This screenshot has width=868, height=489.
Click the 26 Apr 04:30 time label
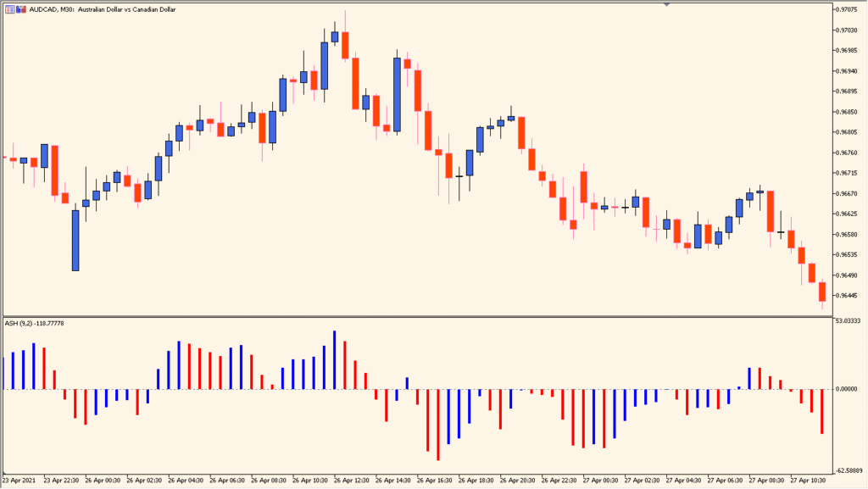[186, 481]
